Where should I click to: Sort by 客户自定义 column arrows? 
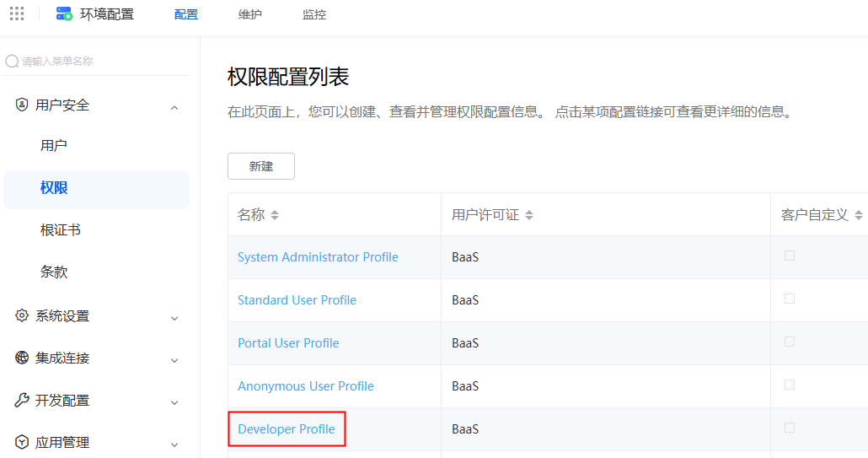coord(859,215)
